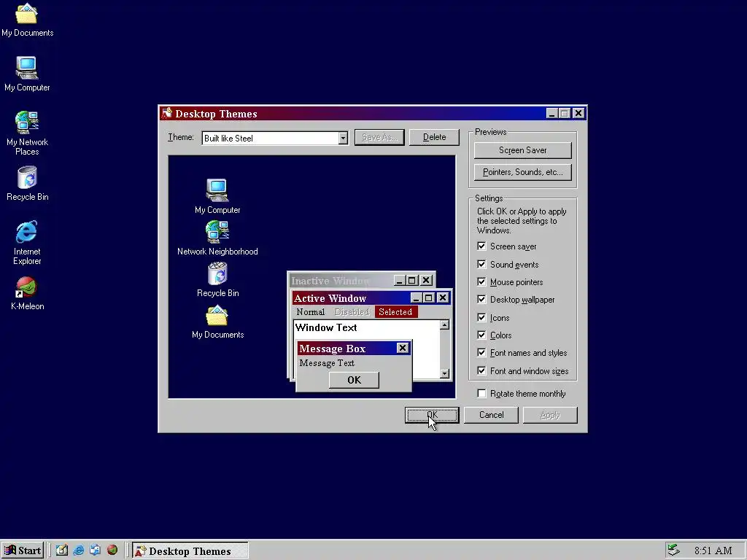Click the system tray network icon
Image resolution: width=747 pixels, height=560 pixels.
coord(673,550)
